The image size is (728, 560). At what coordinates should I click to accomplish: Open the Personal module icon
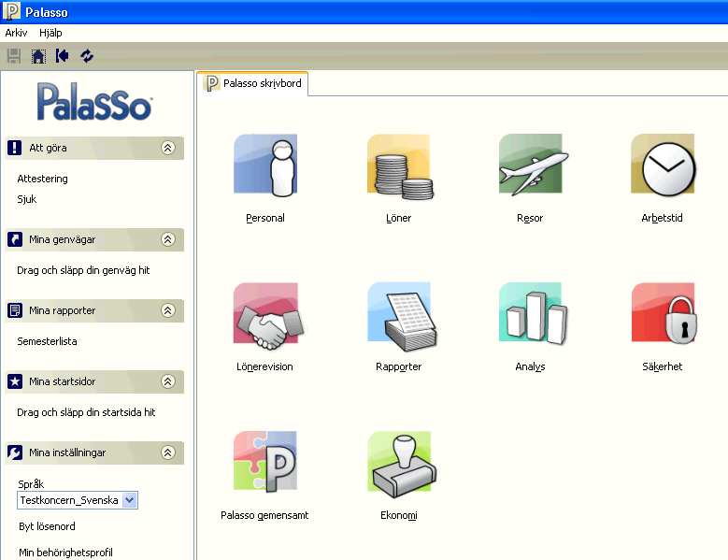point(265,165)
